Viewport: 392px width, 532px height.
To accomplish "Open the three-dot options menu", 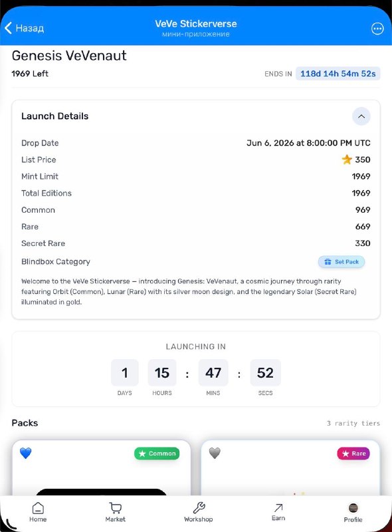I will tap(377, 29).
